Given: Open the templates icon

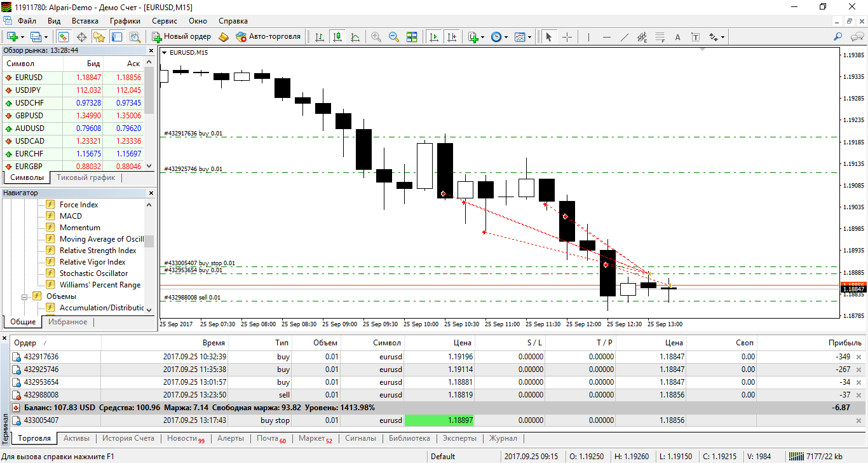Looking at the screenshot, I should 520,37.
